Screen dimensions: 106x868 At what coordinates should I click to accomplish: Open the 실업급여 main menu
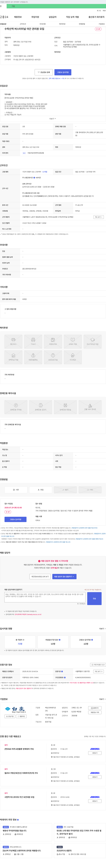coord(53,17)
